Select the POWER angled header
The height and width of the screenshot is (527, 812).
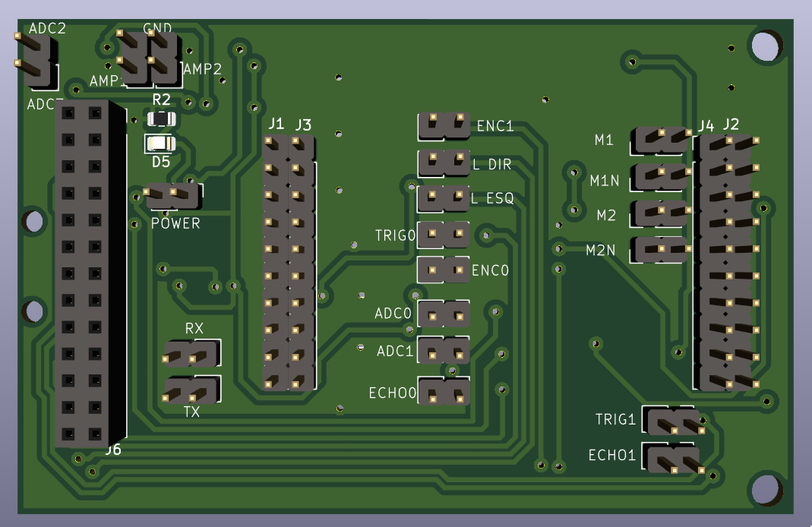[173, 196]
